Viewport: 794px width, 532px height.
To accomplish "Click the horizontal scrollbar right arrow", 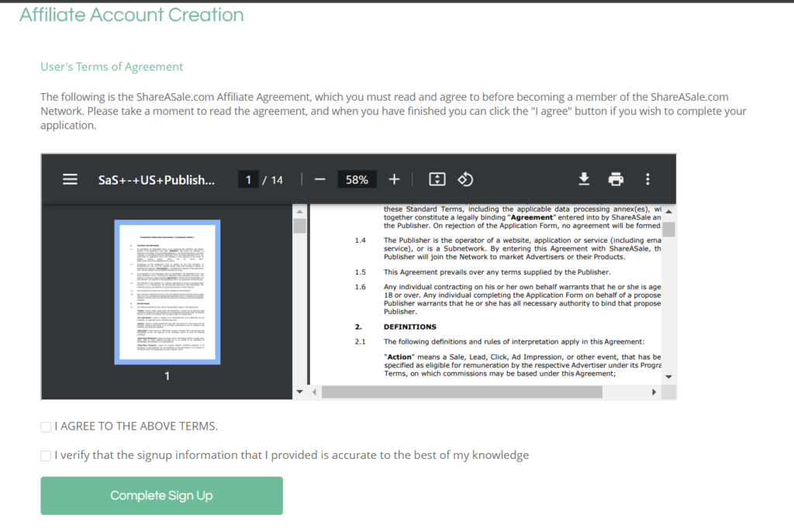I will point(654,392).
